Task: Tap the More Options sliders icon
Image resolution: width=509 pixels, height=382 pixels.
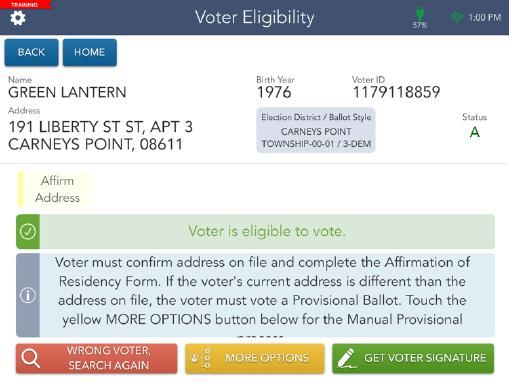Action: pyautogui.click(x=201, y=359)
